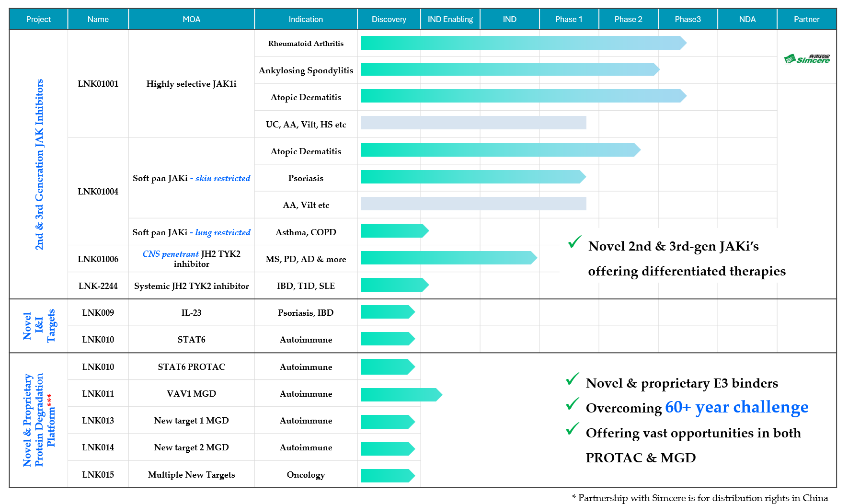
Task: Click the checkmark next to Offering vast opportunities
Action: [x=573, y=429]
